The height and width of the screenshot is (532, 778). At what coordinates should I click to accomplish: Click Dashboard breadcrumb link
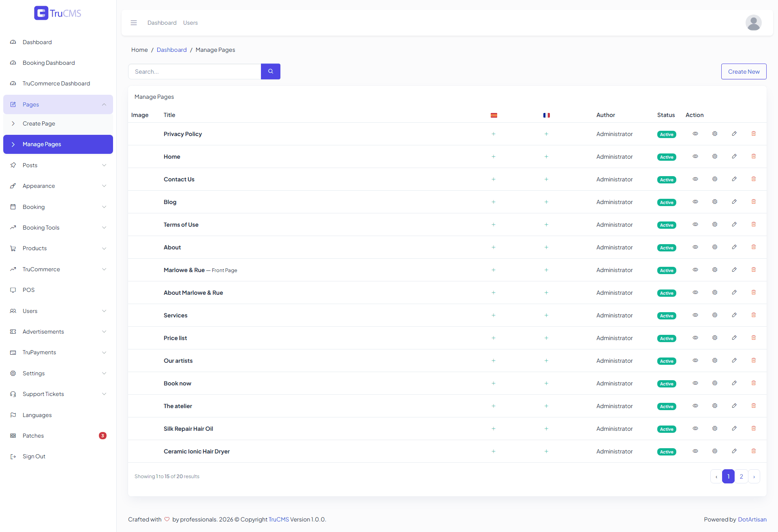coord(172,50)
